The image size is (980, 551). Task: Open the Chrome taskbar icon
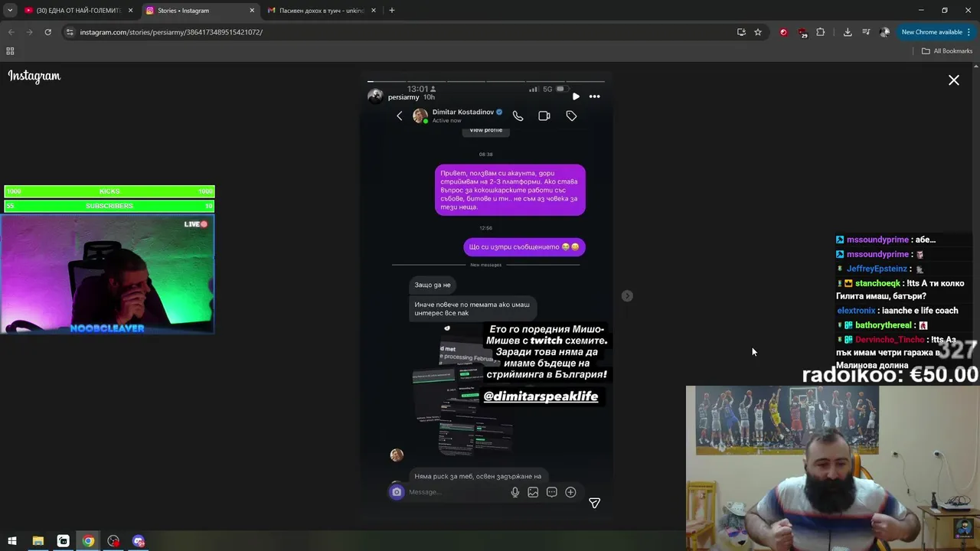coord(89,541)
